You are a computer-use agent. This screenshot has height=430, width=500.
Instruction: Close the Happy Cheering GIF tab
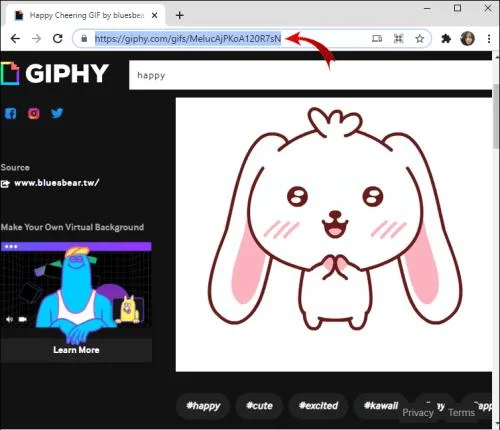[154, 15]
